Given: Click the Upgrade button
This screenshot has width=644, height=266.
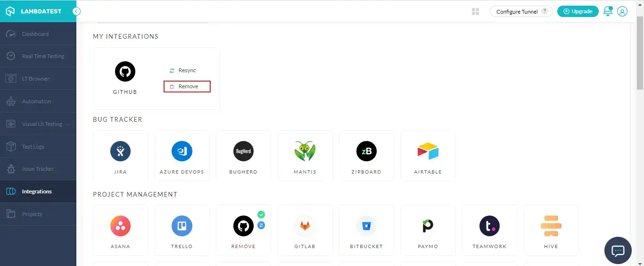Looking at the screenshot, I should coord(578,11).
